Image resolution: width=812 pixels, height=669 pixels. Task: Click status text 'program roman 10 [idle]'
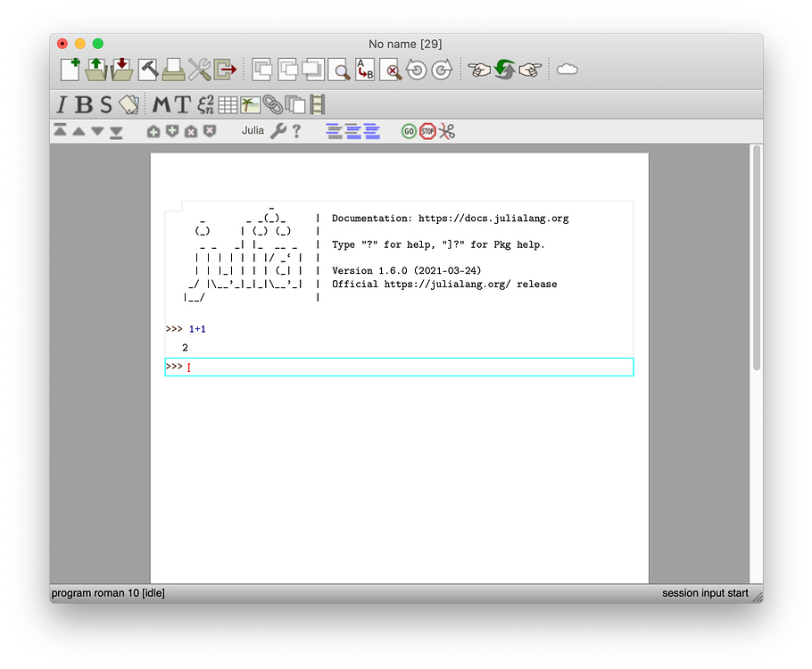108,593
